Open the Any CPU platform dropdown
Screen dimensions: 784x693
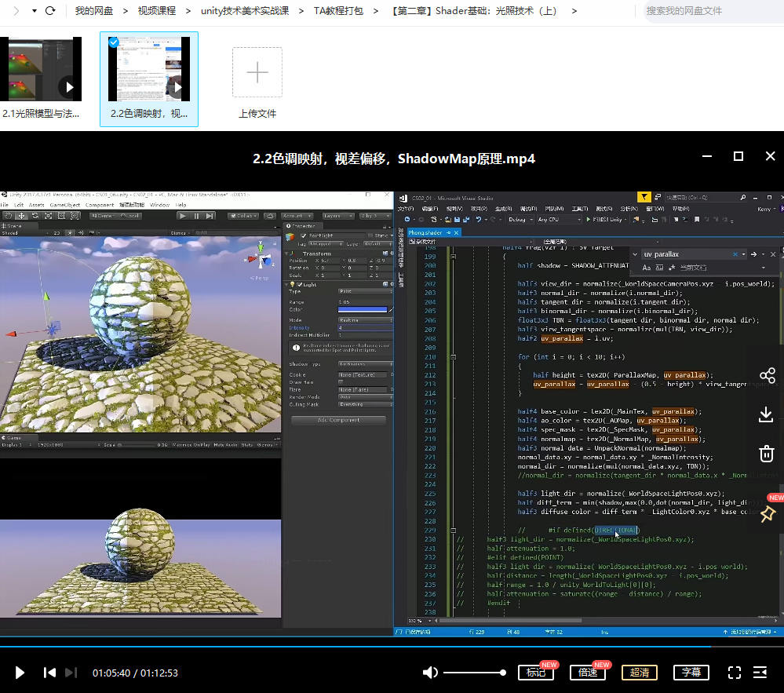560,220
